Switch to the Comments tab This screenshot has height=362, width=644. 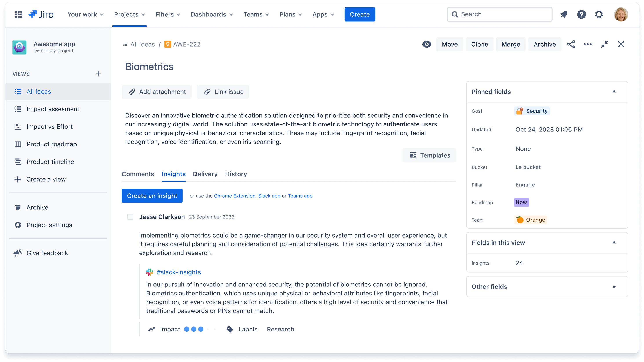138,174
